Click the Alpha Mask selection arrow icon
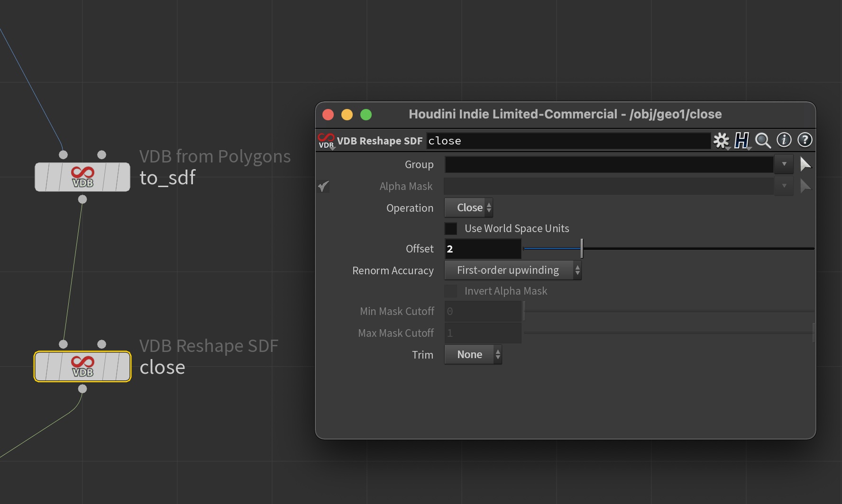 [805, 186]
